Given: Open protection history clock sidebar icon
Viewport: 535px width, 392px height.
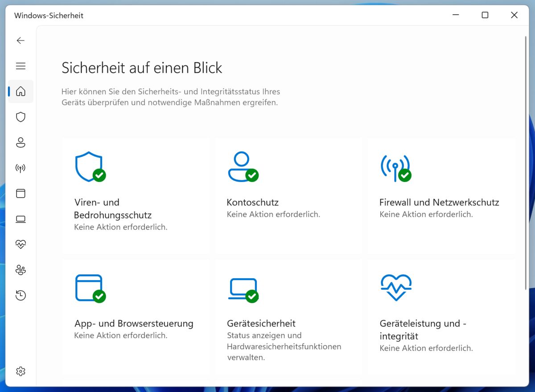Looking at the screenshot, I should (21, 295).
